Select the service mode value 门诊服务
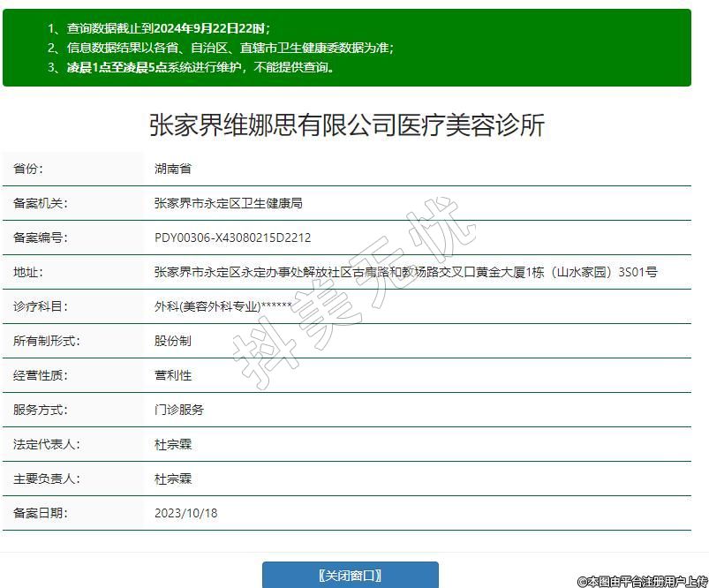Image resolution: width=709 pixels, height=588 pixels. (178, 410)
